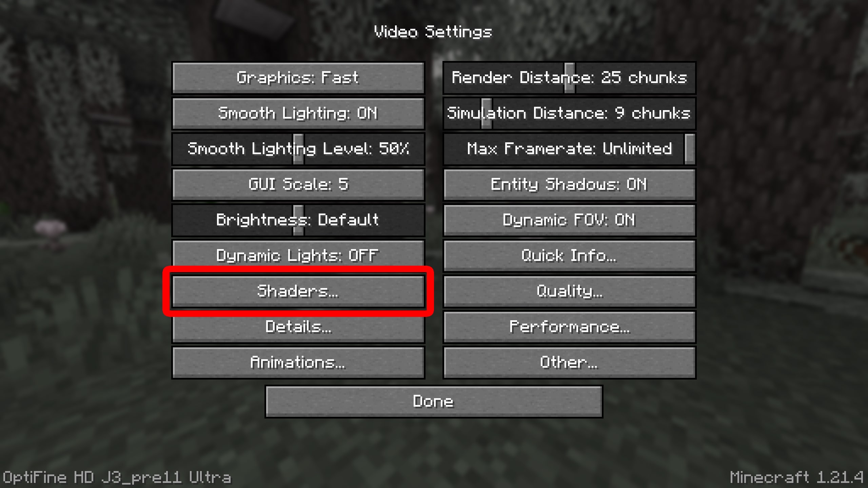The image size is (868, 488).
Task: Open the Animations settings panel
Action: point(297,362)
